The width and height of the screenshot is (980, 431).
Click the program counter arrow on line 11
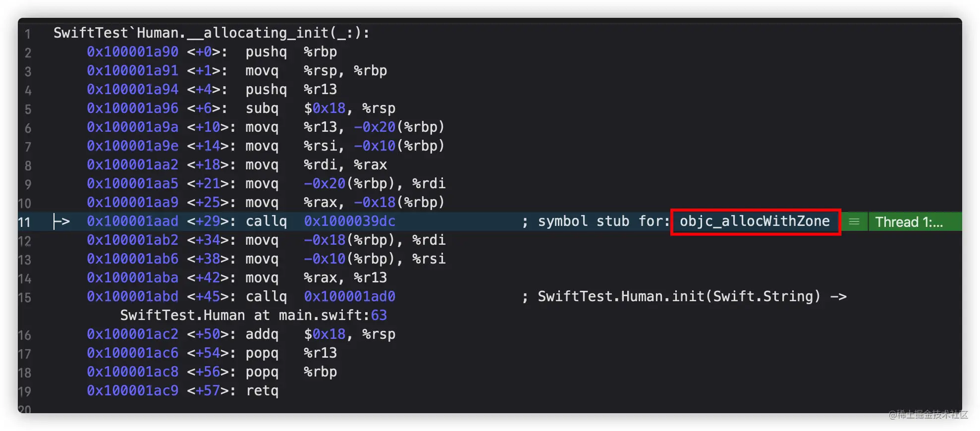click(61, 221)
